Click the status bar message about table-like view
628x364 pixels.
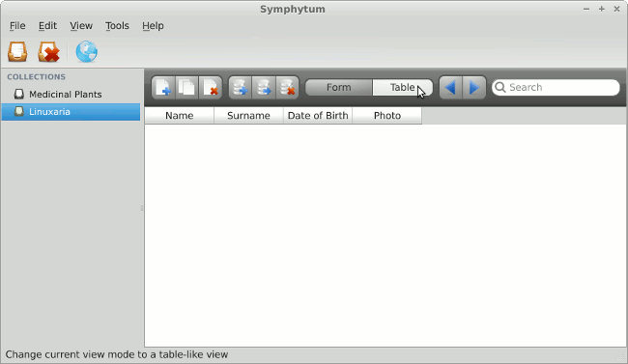(117, 354)
